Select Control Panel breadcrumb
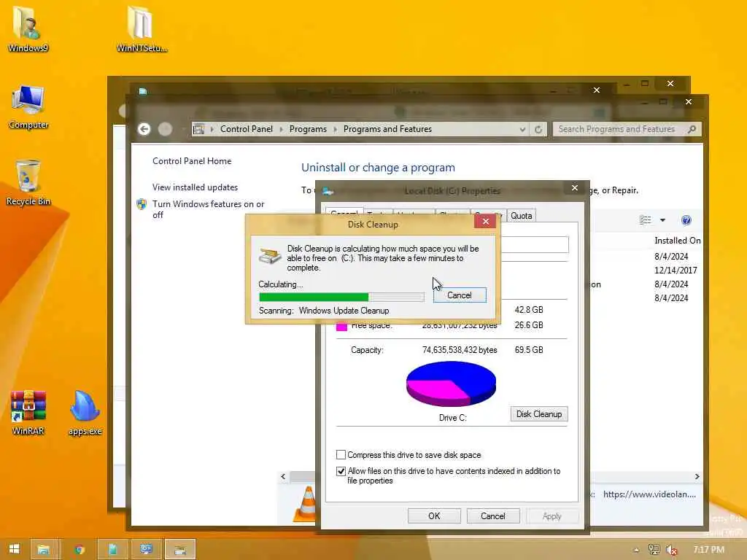This screenshot has width=747, height=560. pyautogui.click(x=247, y=129)
